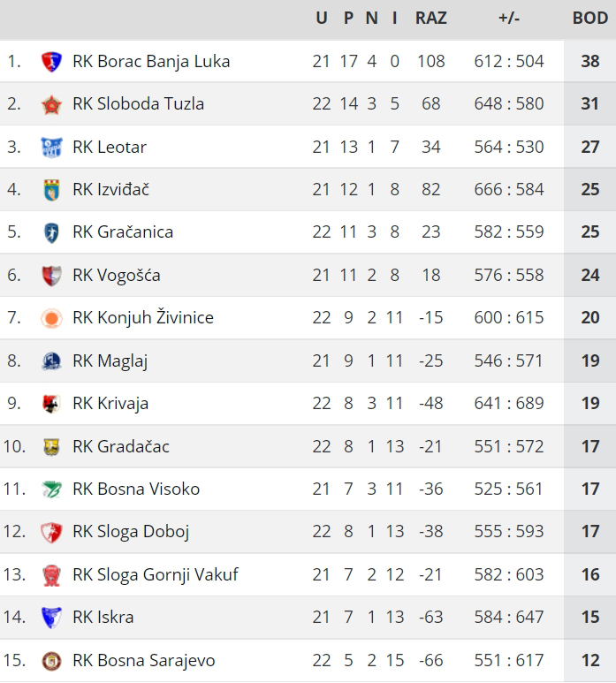
Task: Click the RK Vogošća team crest
Action: tap(51, 276)
